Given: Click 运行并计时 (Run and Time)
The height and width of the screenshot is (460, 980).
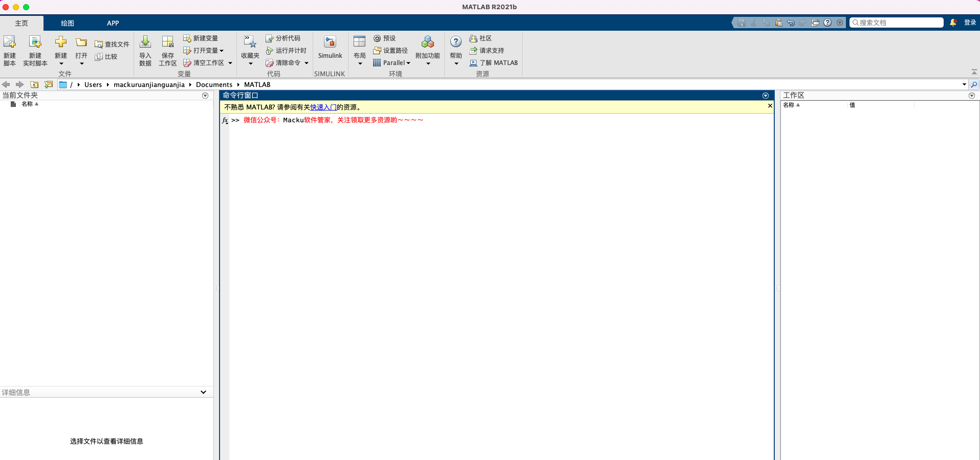Looking at the screenshot, I should 286,51.
